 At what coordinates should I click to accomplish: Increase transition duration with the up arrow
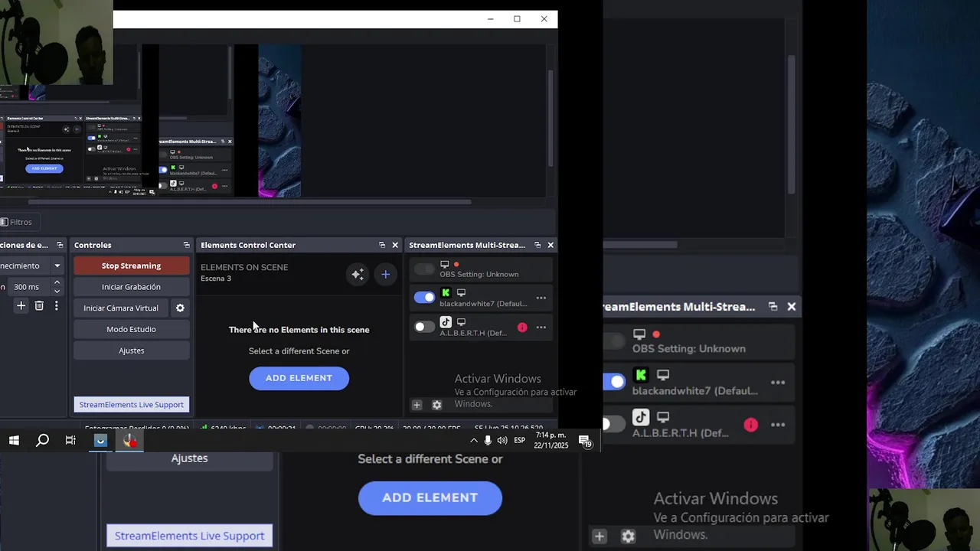pos(57,282)
